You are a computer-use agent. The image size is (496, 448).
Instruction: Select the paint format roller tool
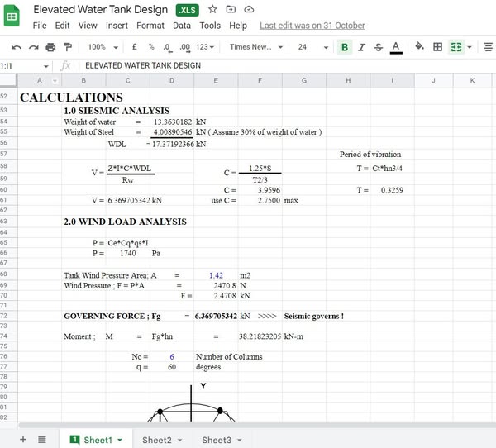pos(68,47)
